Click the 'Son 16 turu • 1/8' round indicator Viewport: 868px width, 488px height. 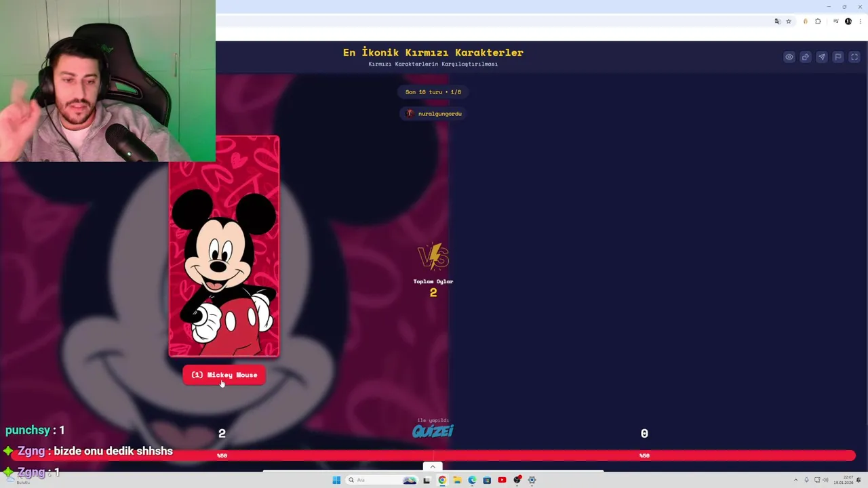coord(433,91)
